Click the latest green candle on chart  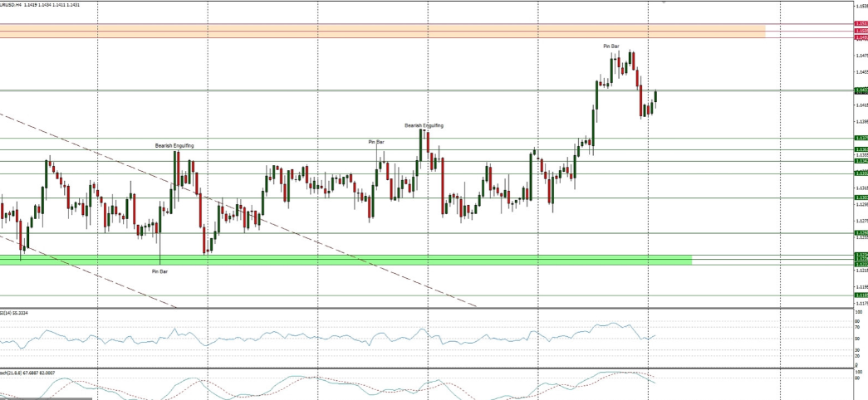click(x=655, y=97)
